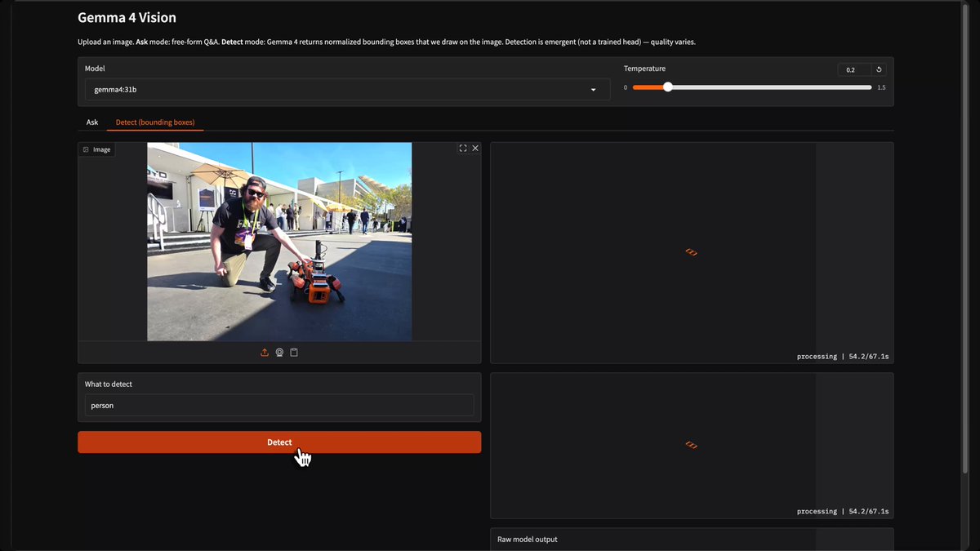Reset the temperature to its default value
The height and width of the screenshot is (551, 980).
pos(879,70)
